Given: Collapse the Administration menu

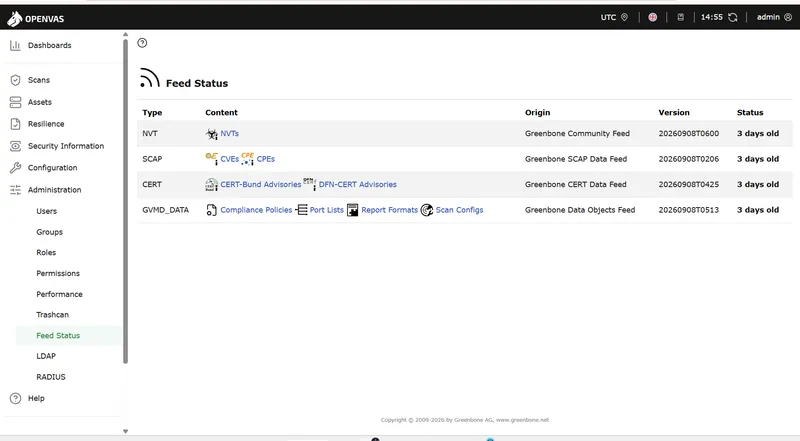Looking at the screenshot, I should [55, 190].
